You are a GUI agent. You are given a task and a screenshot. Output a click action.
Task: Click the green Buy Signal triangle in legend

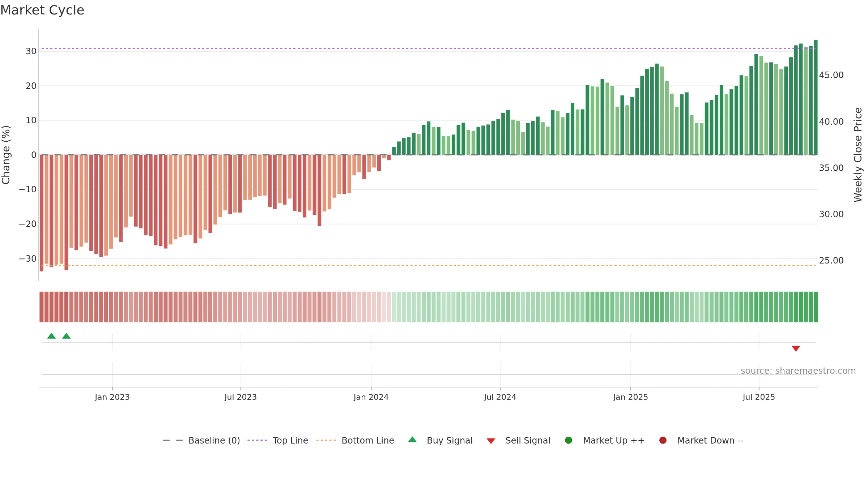coord(412,440)
